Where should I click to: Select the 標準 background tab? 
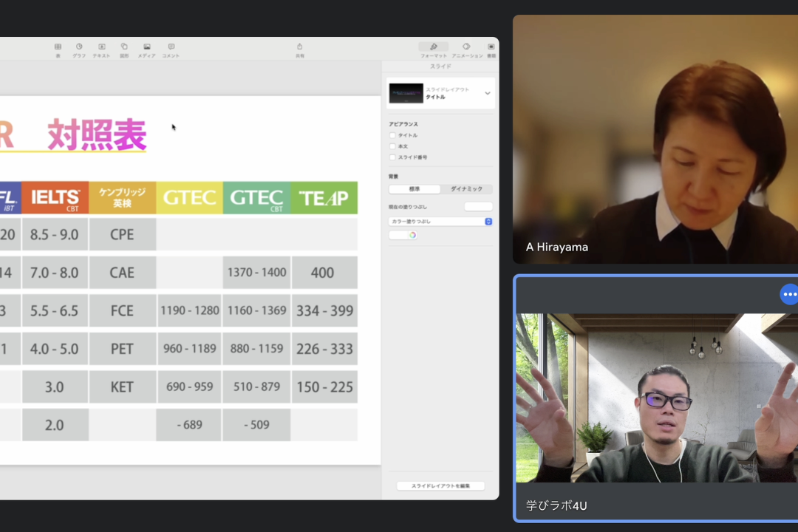point(415,189)
